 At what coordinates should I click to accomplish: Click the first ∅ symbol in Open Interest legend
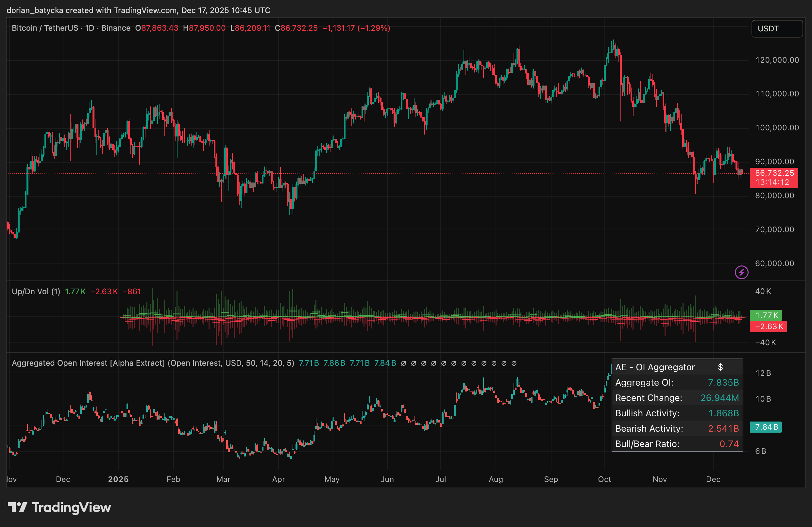point(403,363)
